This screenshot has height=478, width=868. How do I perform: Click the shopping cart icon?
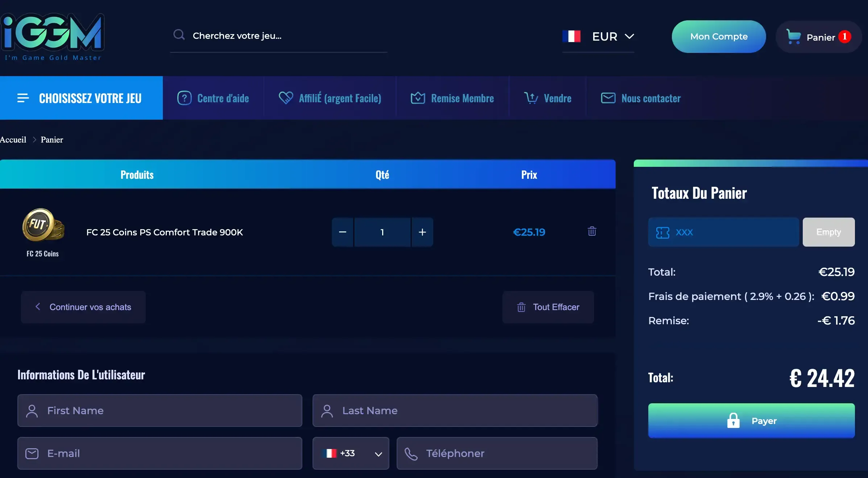point(793,37)
